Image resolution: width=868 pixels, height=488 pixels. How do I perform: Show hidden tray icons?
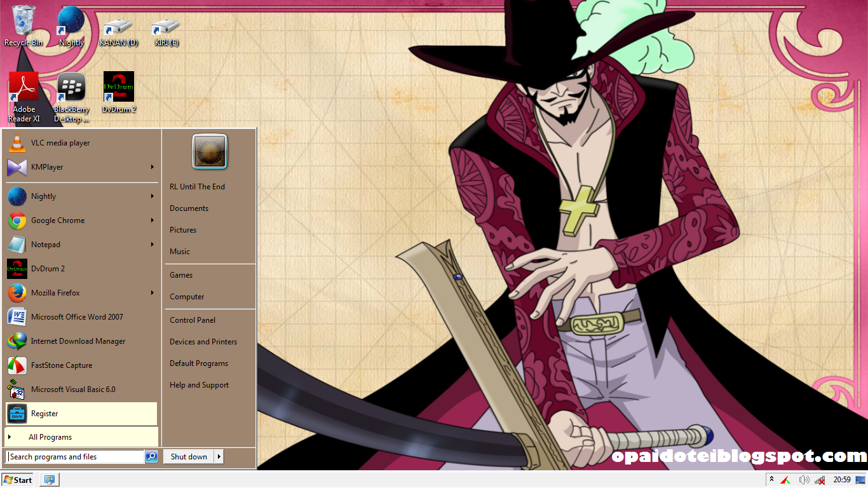click(x=772, y=480)
